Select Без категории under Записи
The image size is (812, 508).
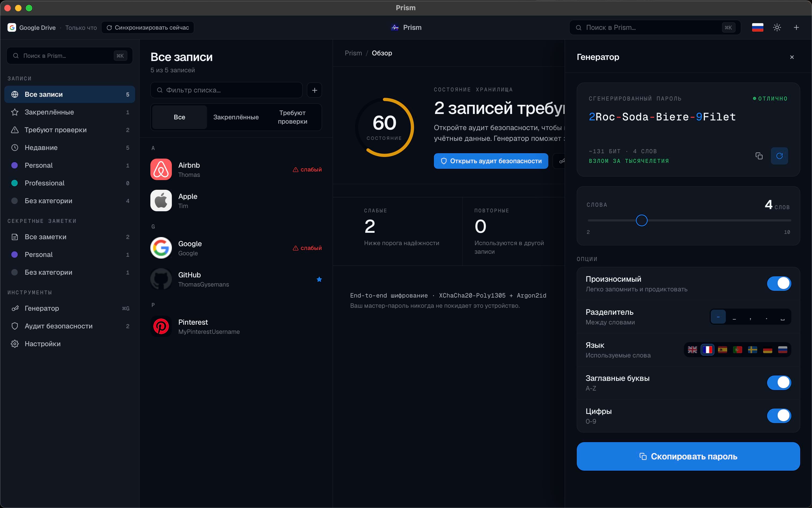(70, 201)
